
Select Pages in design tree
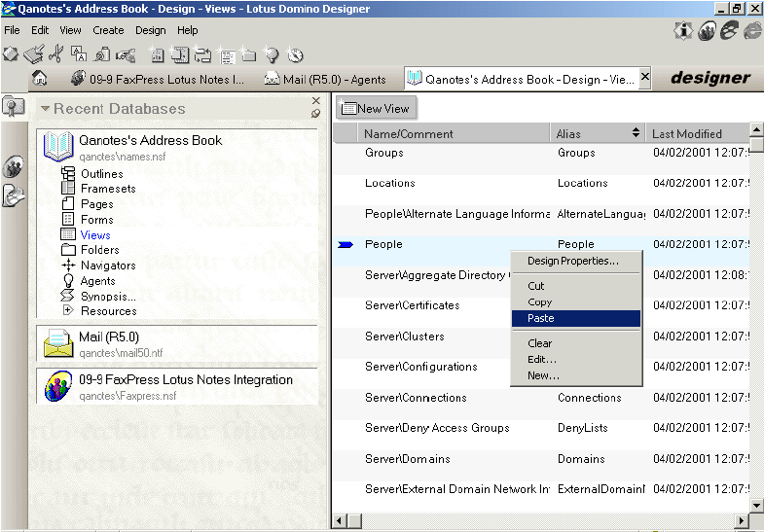(x=96, y=204)
